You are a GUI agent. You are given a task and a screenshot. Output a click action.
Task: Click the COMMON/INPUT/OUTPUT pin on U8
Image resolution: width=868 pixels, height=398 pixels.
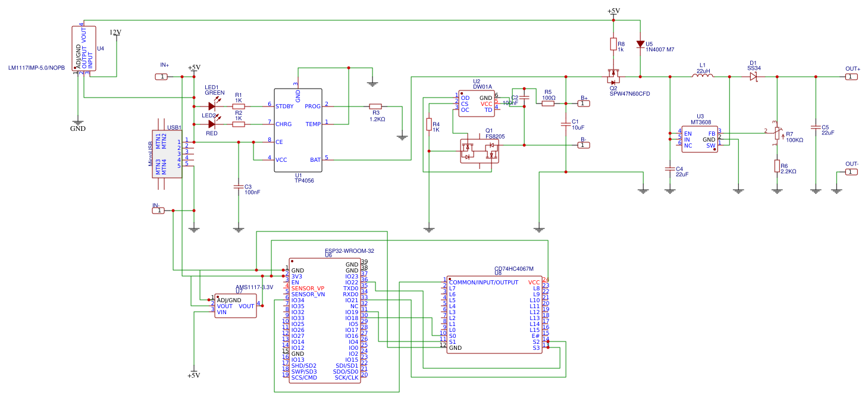point(482,280)
